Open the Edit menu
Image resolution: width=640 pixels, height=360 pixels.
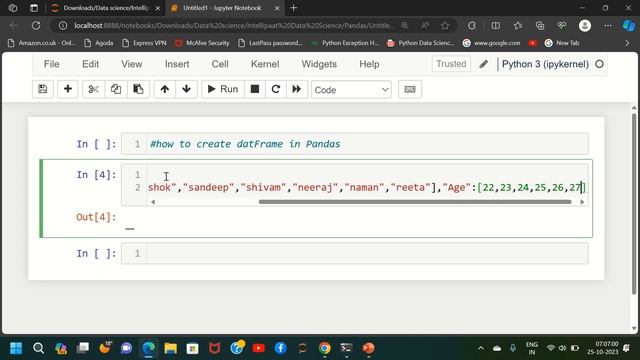pos(90,64)
